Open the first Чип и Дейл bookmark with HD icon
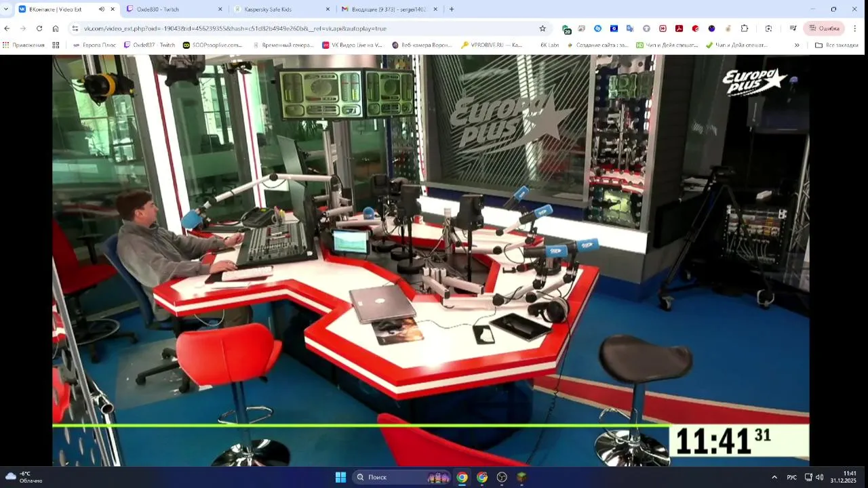 pos(667,45)
